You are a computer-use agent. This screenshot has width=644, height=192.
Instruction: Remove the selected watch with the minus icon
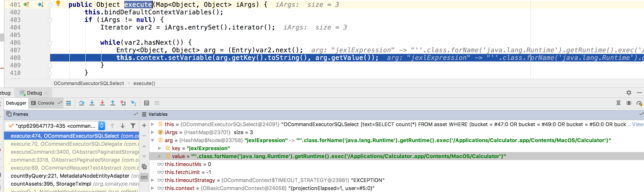(144, 136)
